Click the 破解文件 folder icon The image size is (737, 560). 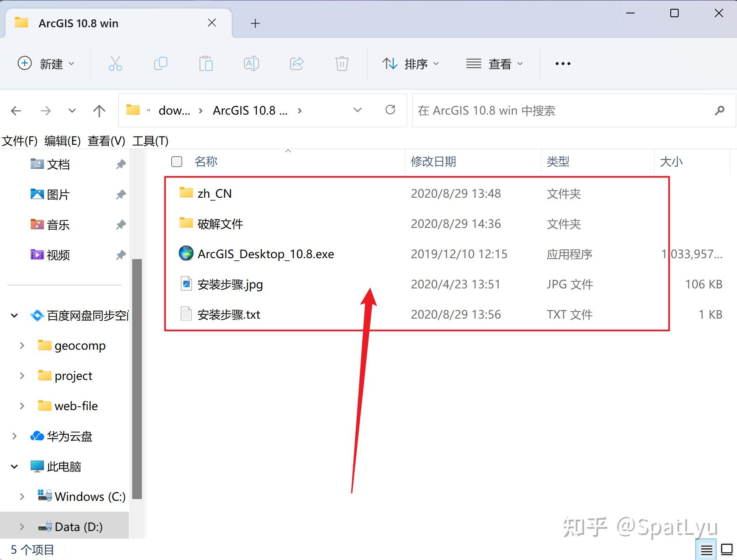click(x=186, y=222)
